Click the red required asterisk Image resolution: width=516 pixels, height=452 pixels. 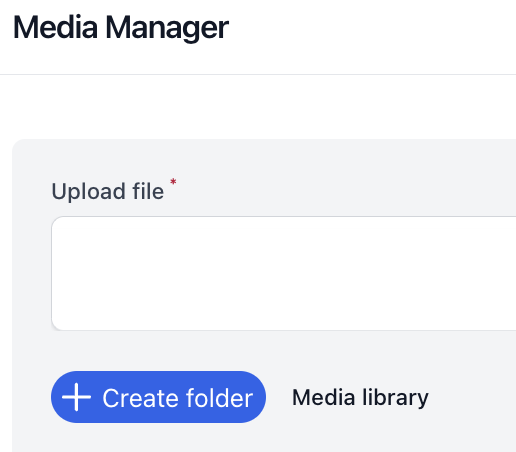click(x=173, y=182)
